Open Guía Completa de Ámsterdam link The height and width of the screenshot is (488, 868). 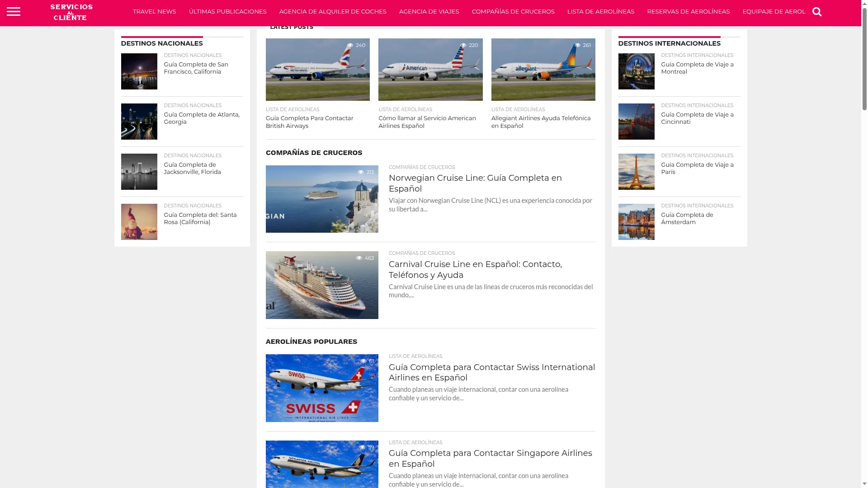687,218
